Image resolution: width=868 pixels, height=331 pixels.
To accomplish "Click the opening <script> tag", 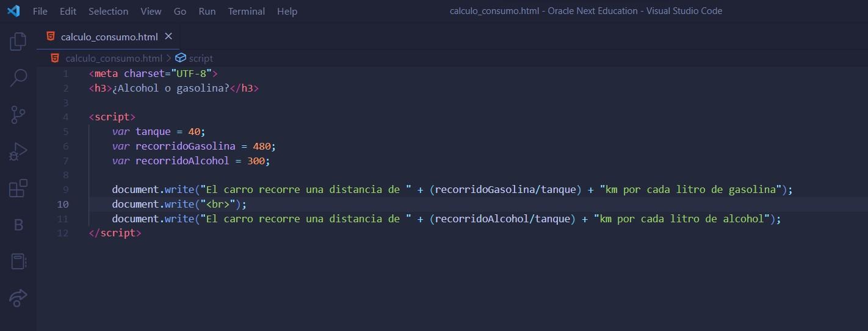I will point(112,117).
